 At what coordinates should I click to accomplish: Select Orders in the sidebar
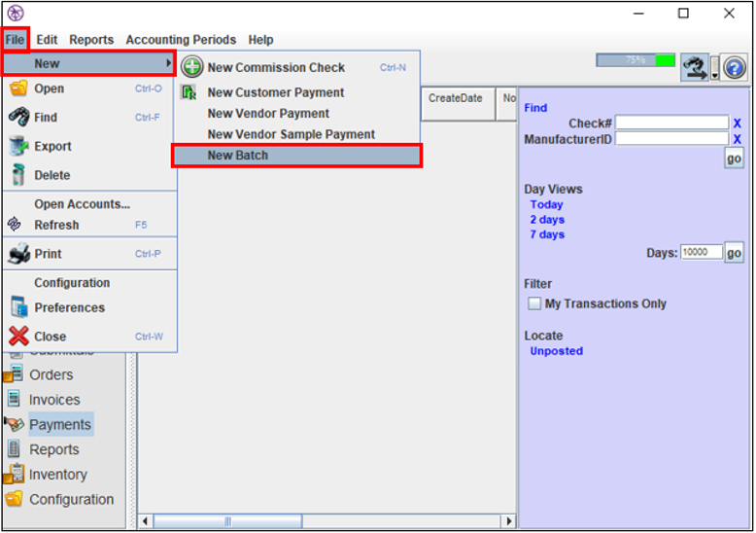52,374
